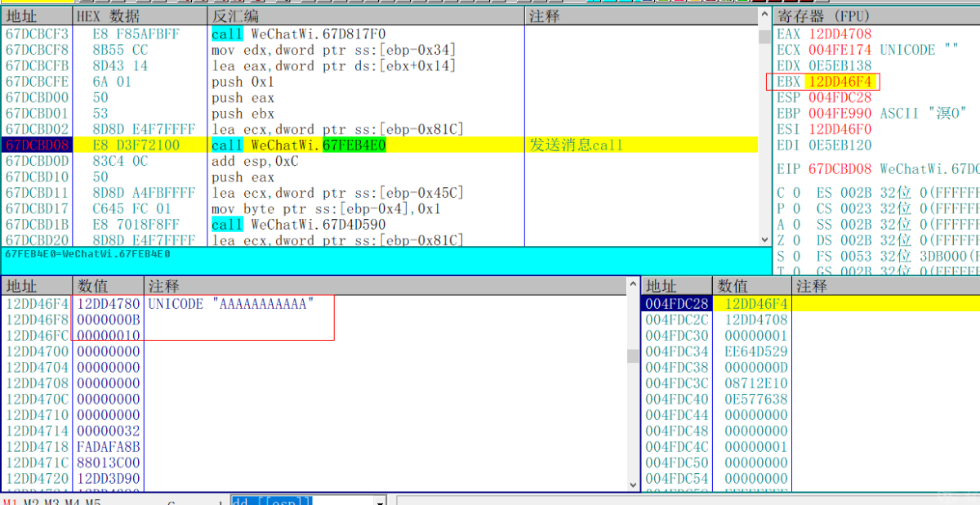The image size is (980, 505).
Task: Select the 'call WeChatWi.67FEB4E0' instruction
Action: (299, 145)
